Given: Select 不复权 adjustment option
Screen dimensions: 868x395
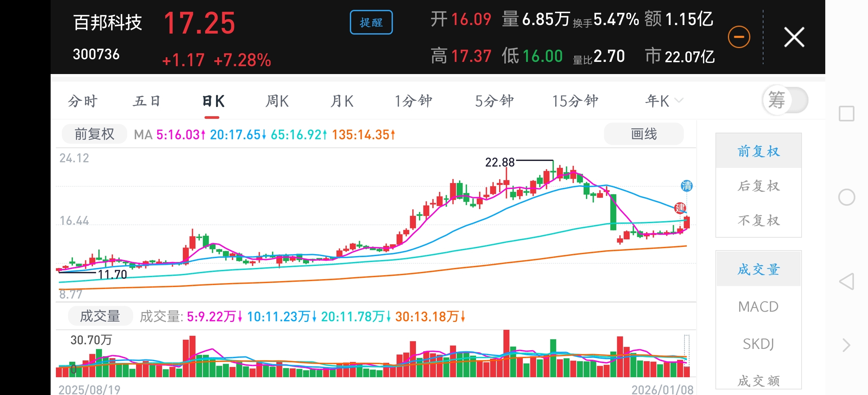Looking at the screenshot, I should point(758,220).
